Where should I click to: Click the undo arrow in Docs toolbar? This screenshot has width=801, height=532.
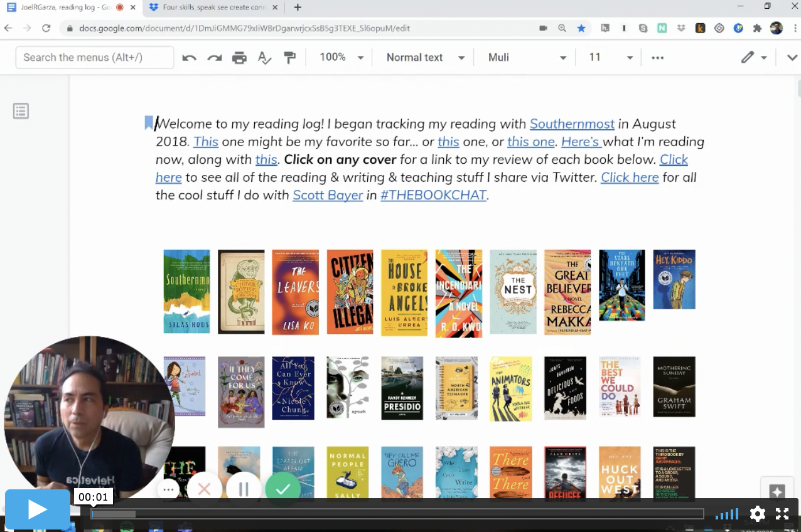coord(189,58)
